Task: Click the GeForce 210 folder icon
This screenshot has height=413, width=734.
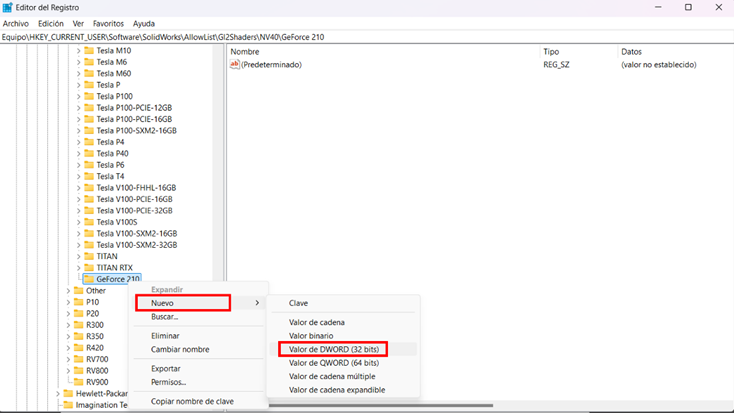Action: 89,279
